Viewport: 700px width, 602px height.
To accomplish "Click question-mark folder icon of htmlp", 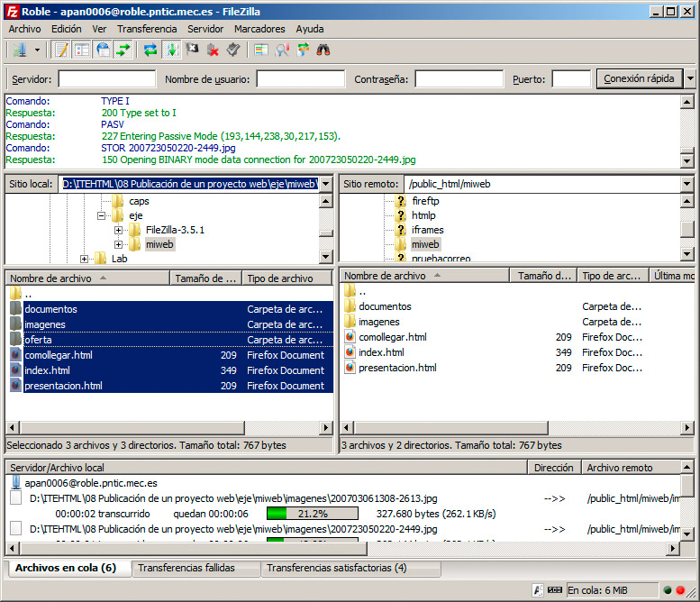I will coord(400,215).
